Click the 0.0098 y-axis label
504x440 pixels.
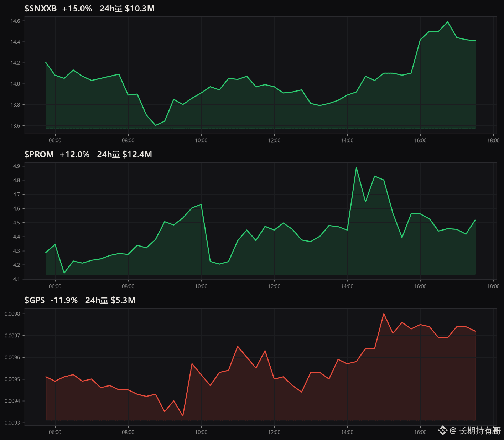point(12,314)
